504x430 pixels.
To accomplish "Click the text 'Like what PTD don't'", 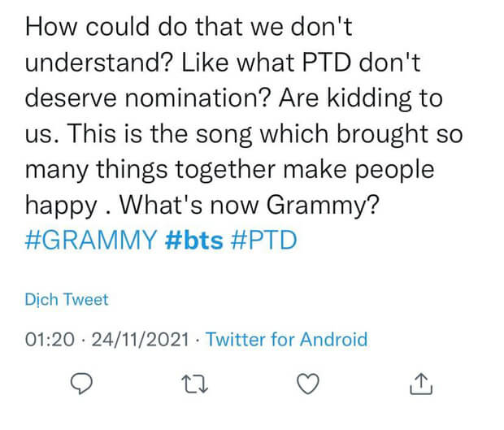I will coord(301,62).
